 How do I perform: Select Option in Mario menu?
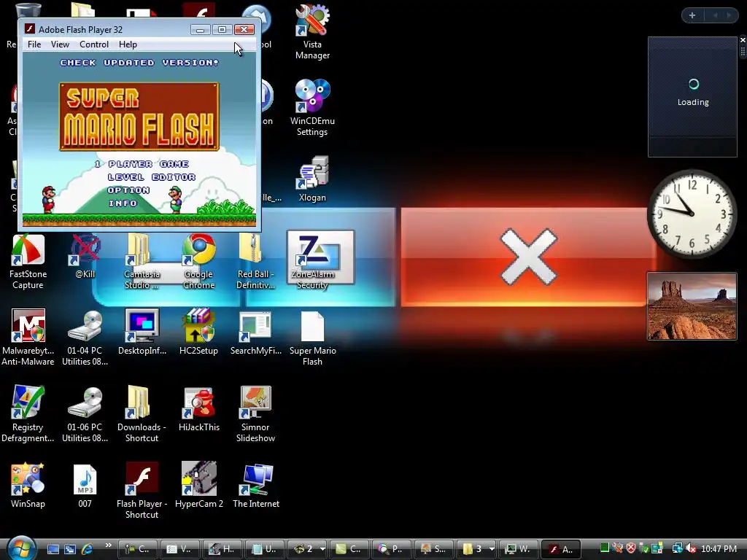tap(128, 190)
